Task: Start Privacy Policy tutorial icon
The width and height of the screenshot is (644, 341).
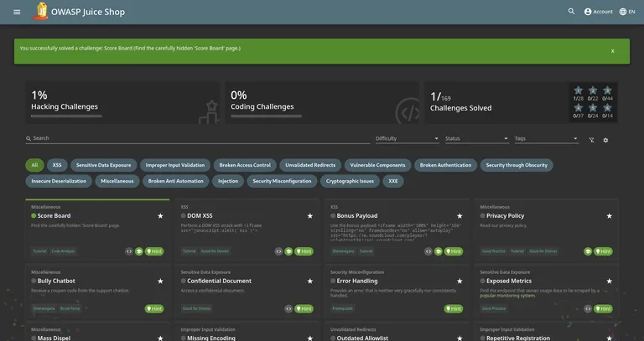Action: point(588,251)
